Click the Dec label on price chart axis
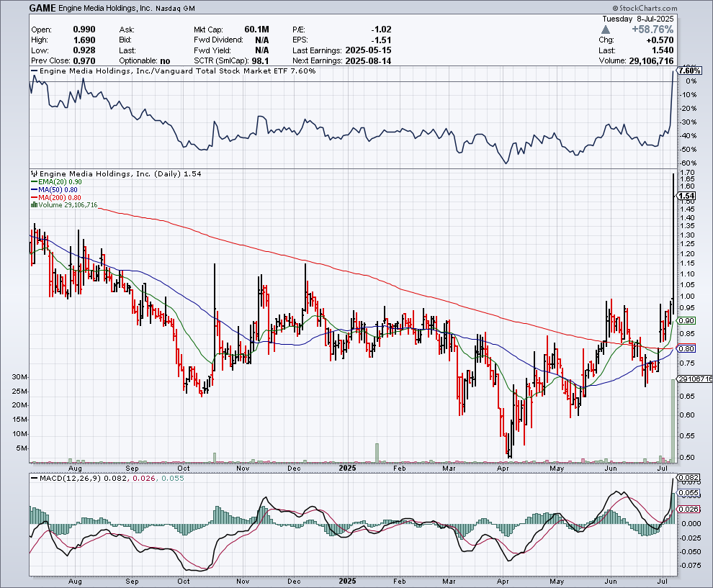The width and height of the screenshot is (713, 588). pos(295,468)
